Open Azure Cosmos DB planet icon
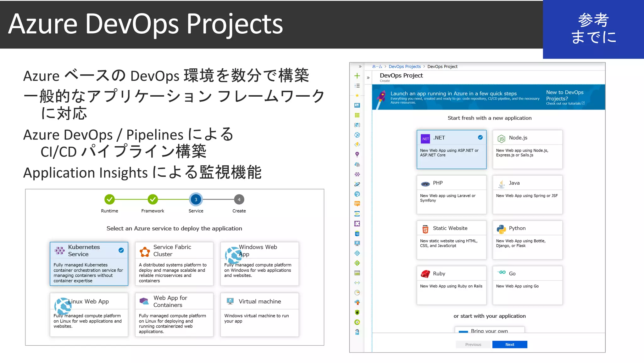The image size is (644, 363). 357,184
